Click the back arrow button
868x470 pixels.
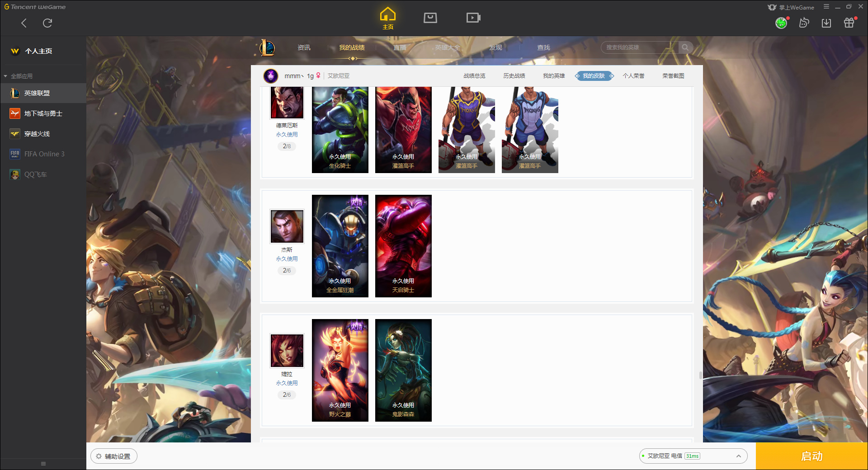(24, 23)
